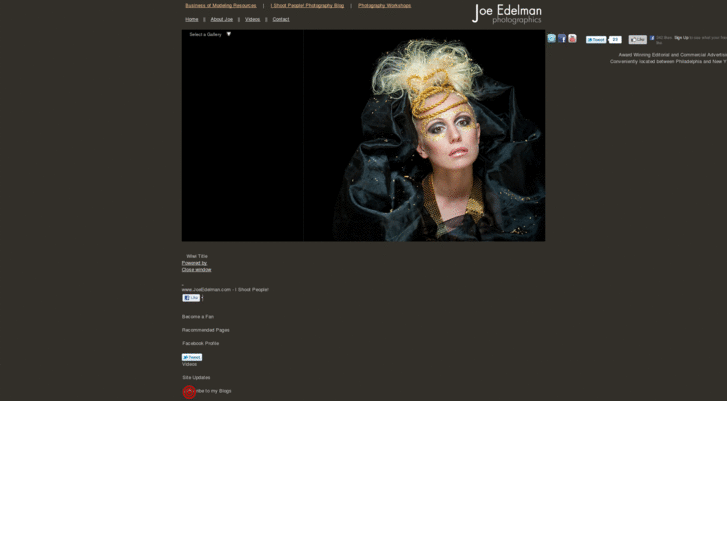
Task: Click the Tweet button above Videos
Action: pyautogui.click(x=192, y=357)
